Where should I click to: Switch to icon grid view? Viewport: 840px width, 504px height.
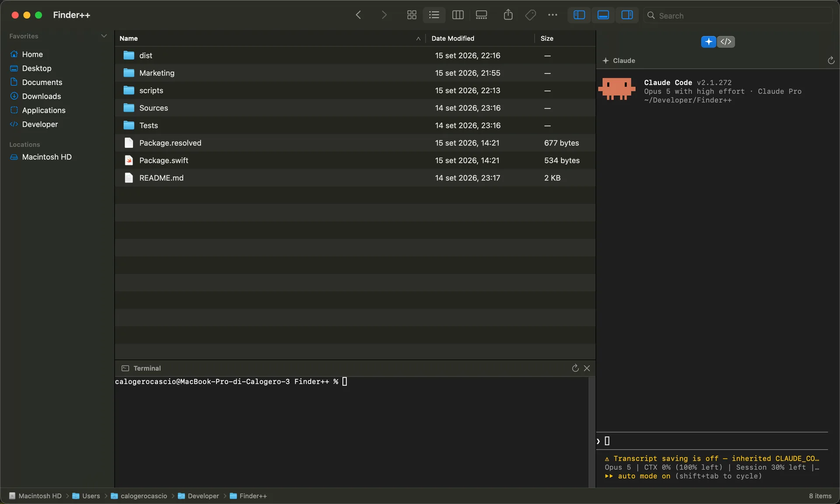coord(412,15)
